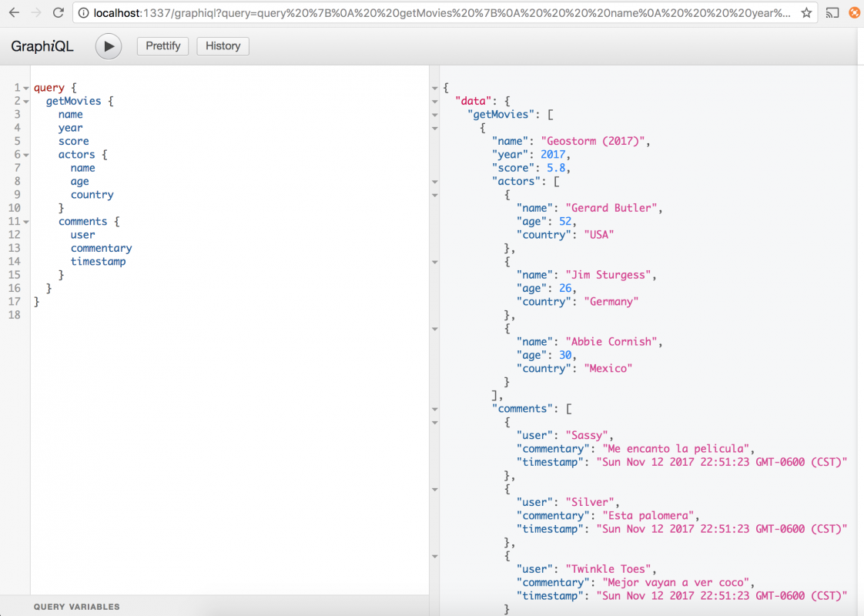Click the Cast icon in the address bar
Viewport: 864px width, 616px height.
point(832,13)
